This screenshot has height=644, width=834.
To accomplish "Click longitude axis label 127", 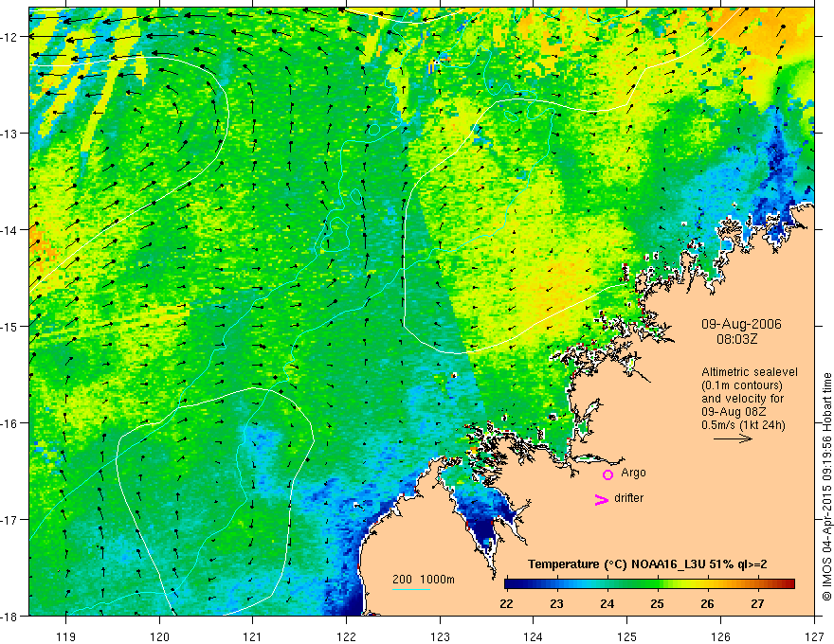I will tap(814, 636).
